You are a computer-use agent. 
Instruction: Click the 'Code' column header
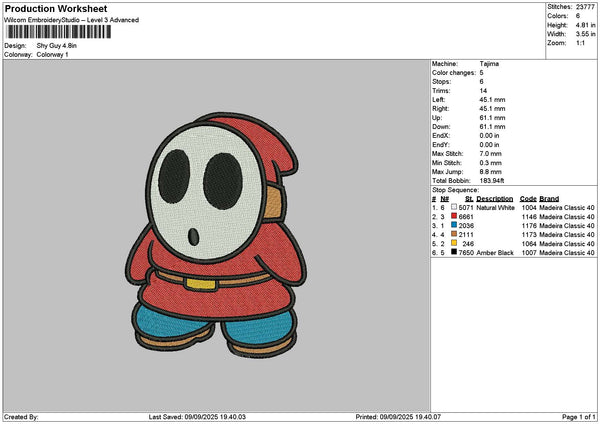[528, 199]
